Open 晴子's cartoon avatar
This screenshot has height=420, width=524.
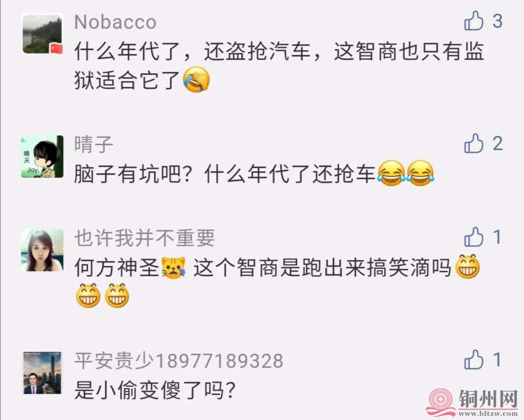[x=42, y=156]
